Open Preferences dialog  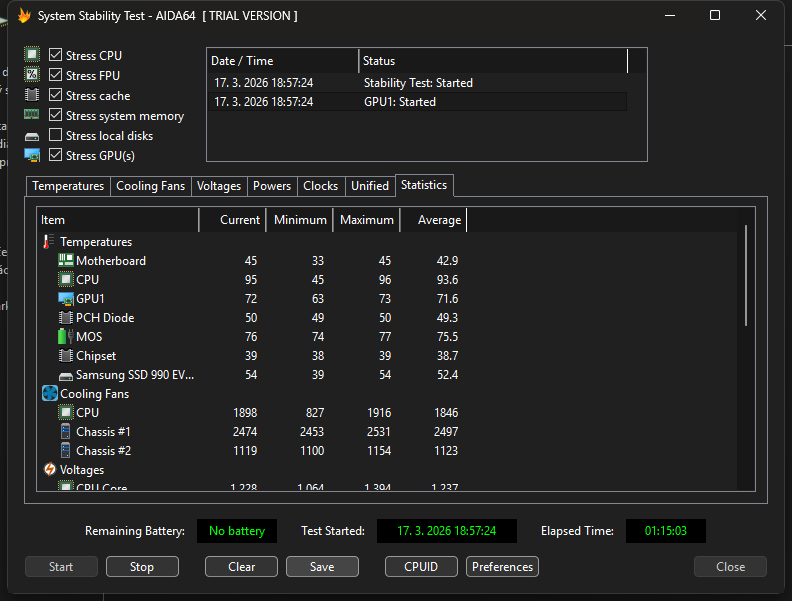503,567
